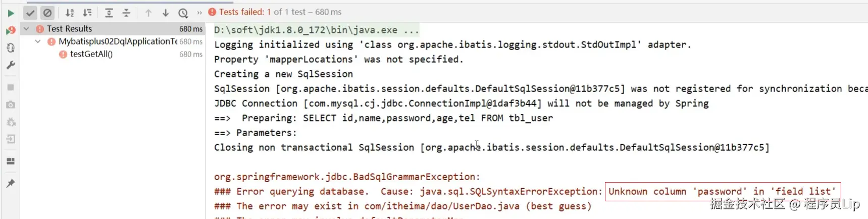Open test history clock dropdown

coord(183,13)
